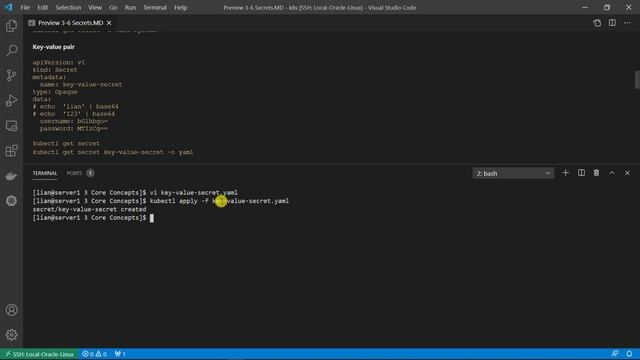Switch to the PORTS panel tab

tap(74, 173)
